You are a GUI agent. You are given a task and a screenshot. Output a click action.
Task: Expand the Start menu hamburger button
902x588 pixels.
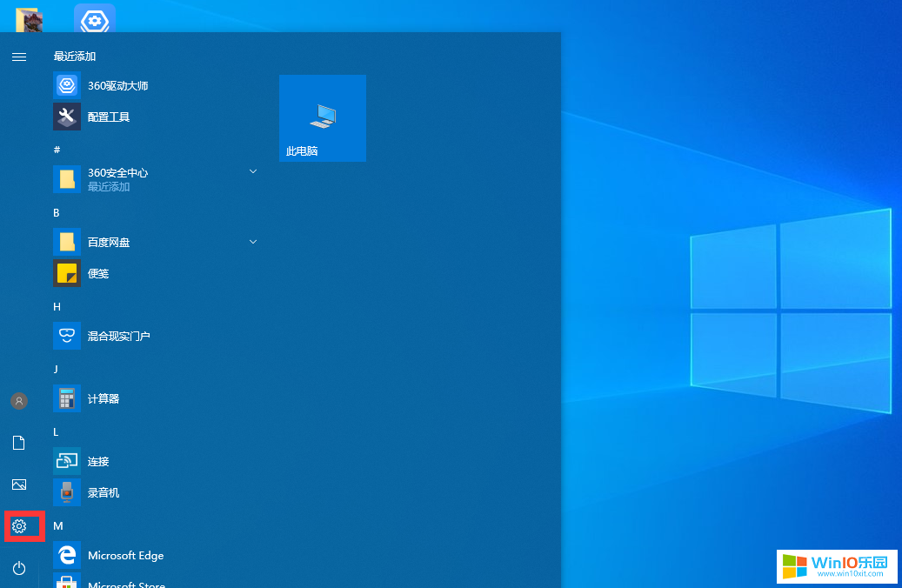point(19,57)
